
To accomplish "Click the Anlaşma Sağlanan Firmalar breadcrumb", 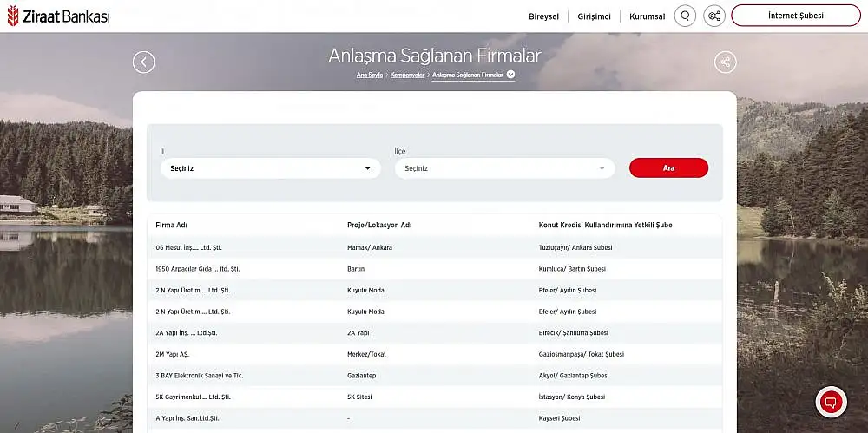I will tap(468, 75).
